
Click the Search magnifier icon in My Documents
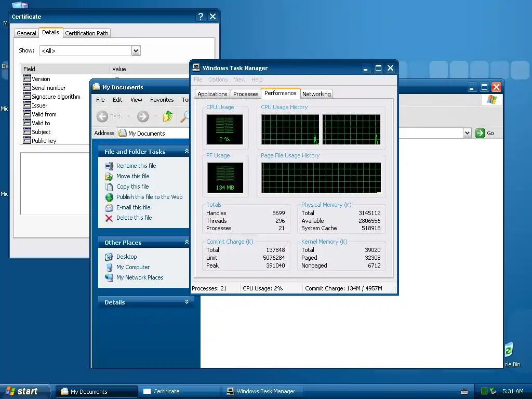click(185, 116)
